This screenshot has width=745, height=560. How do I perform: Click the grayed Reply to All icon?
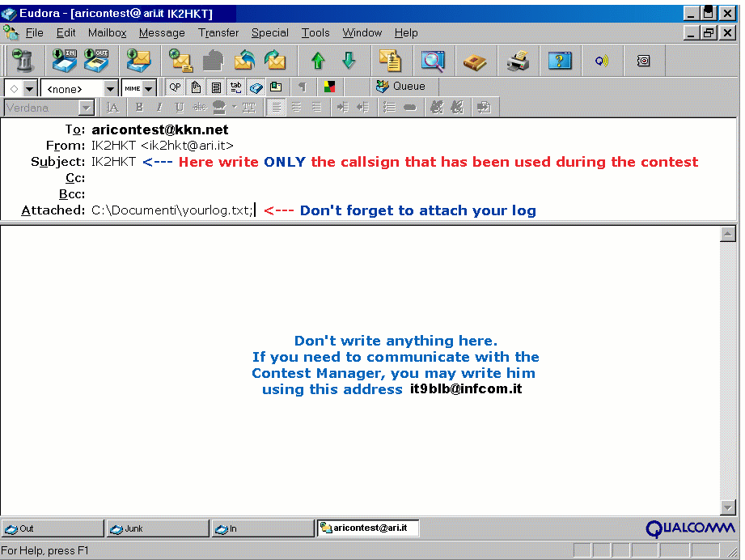click(x=213, y=61)
